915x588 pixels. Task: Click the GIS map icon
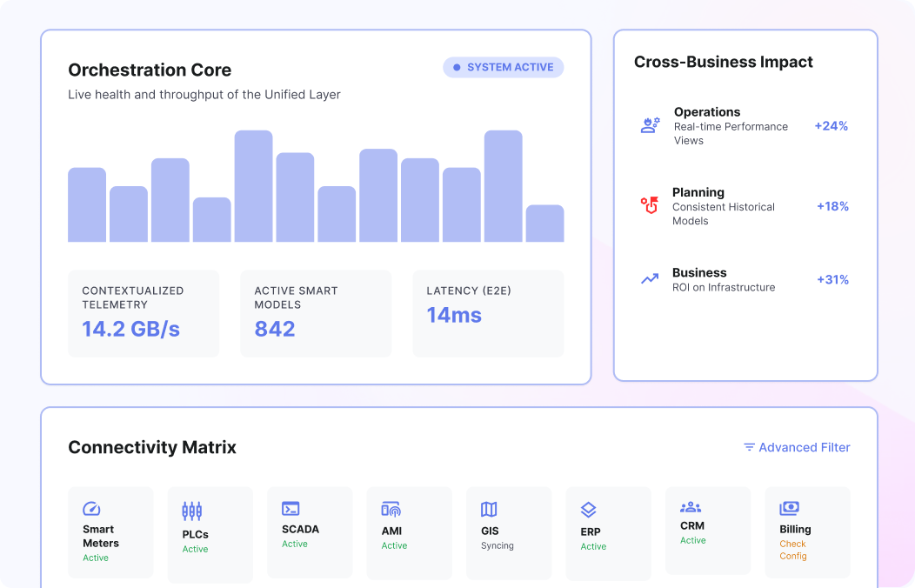[x=487, y=511]
